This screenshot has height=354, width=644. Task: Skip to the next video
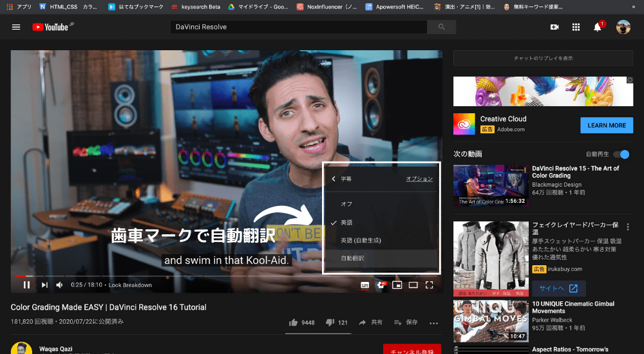(44, 284)
